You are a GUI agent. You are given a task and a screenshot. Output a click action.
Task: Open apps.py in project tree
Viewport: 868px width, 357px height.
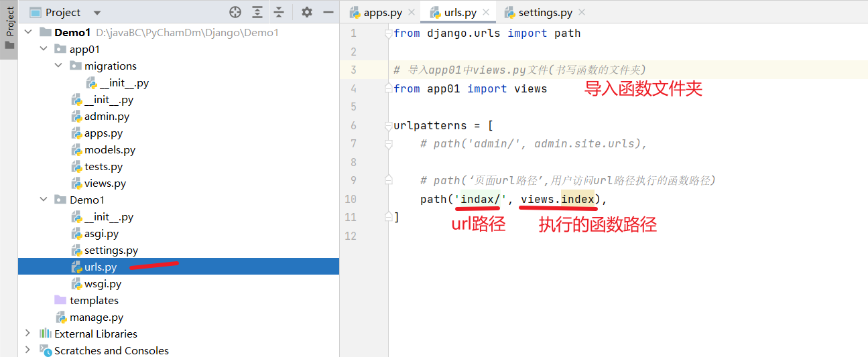(103, 133)
